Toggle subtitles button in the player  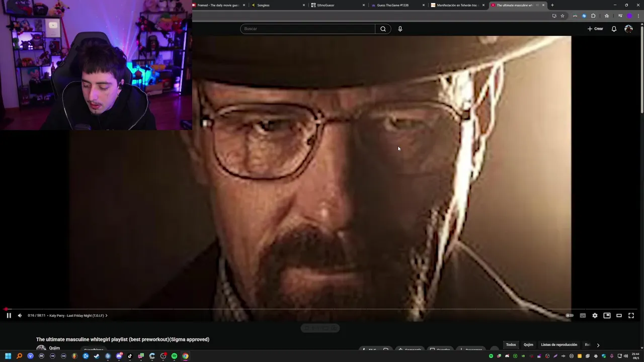click(x=583, y=315)
